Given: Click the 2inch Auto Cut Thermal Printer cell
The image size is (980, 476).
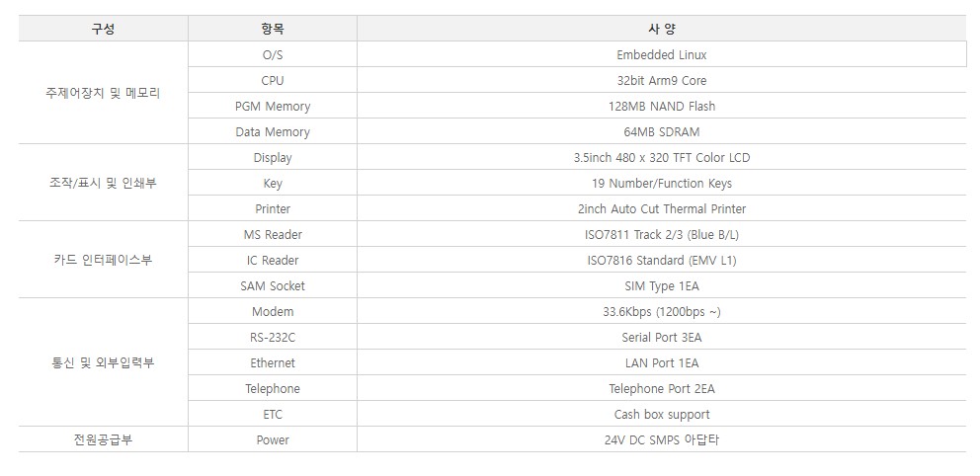Looking at the screenshot, I should pos(661,208).
